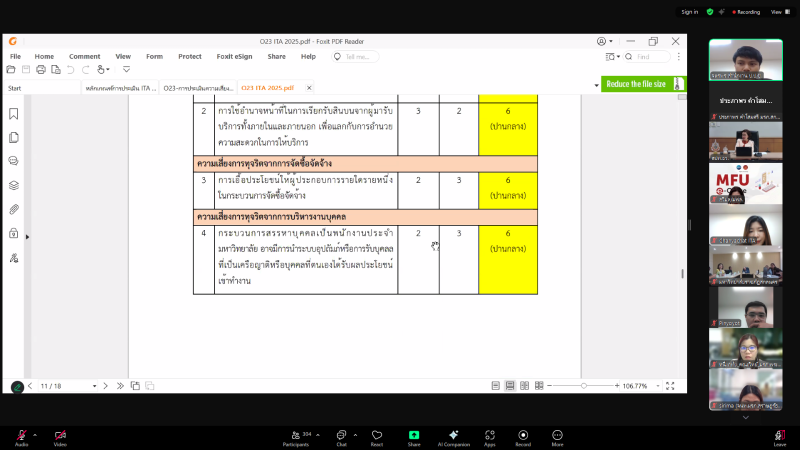
Task: Click Sign in at the top
Action: tap(689, 12)
